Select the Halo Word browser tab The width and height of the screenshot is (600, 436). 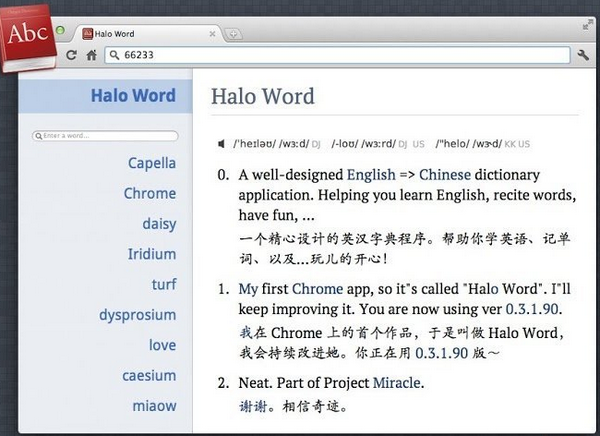point(147,34)
